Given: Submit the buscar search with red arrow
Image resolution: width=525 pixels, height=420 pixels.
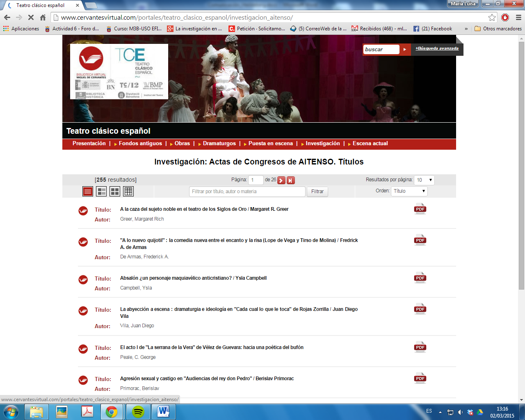Looking at the screenshot, I should coord(404,49).
